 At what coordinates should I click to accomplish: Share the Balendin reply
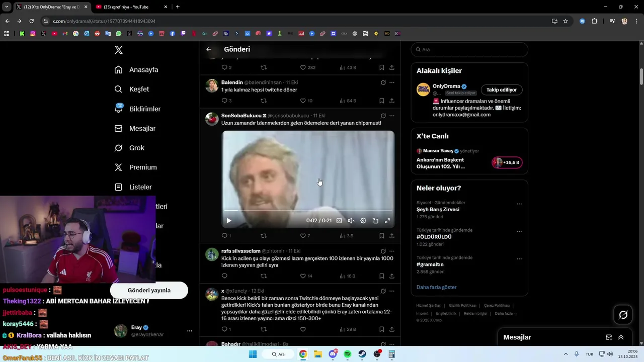(x=392, y=101)
